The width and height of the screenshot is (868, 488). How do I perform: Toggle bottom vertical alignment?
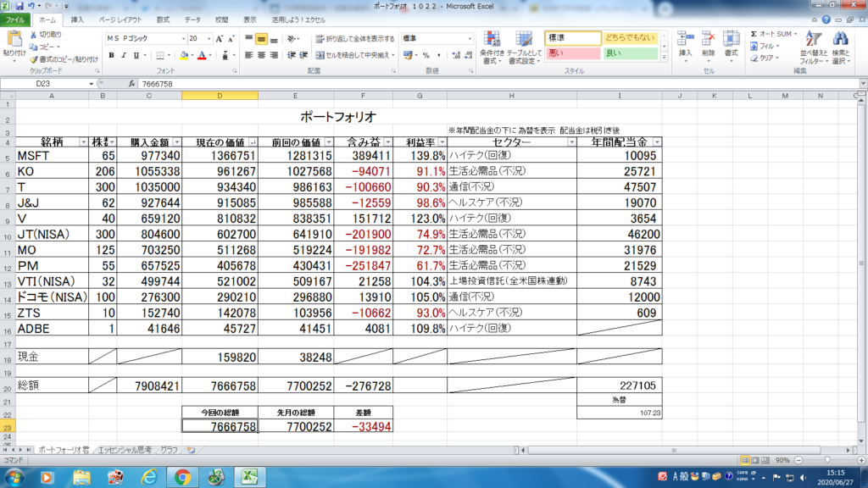point(274,39)
